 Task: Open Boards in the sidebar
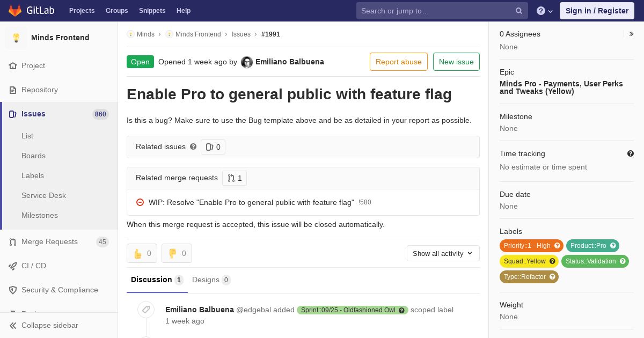[33, 156]
